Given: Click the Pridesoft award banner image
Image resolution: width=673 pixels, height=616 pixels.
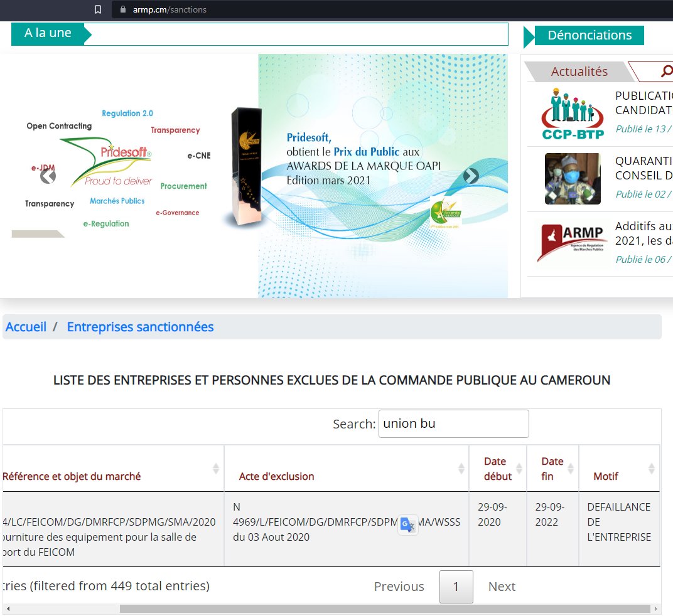Looking at the screenshot, I should click(383, 176).
